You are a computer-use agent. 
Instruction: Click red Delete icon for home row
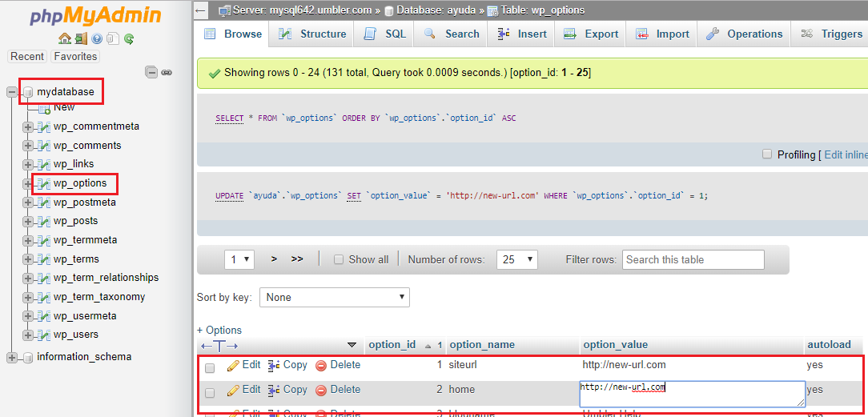(x=321, y=390)
